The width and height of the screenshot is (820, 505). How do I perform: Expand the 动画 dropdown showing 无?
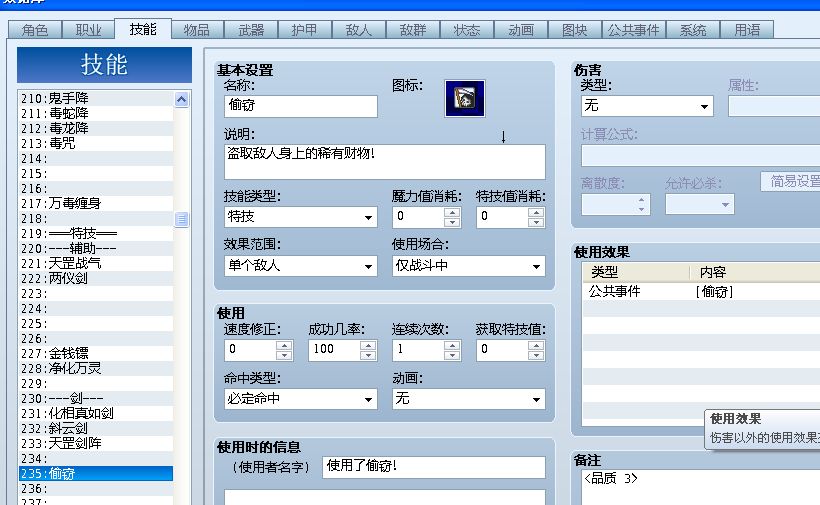pos(469,399)
